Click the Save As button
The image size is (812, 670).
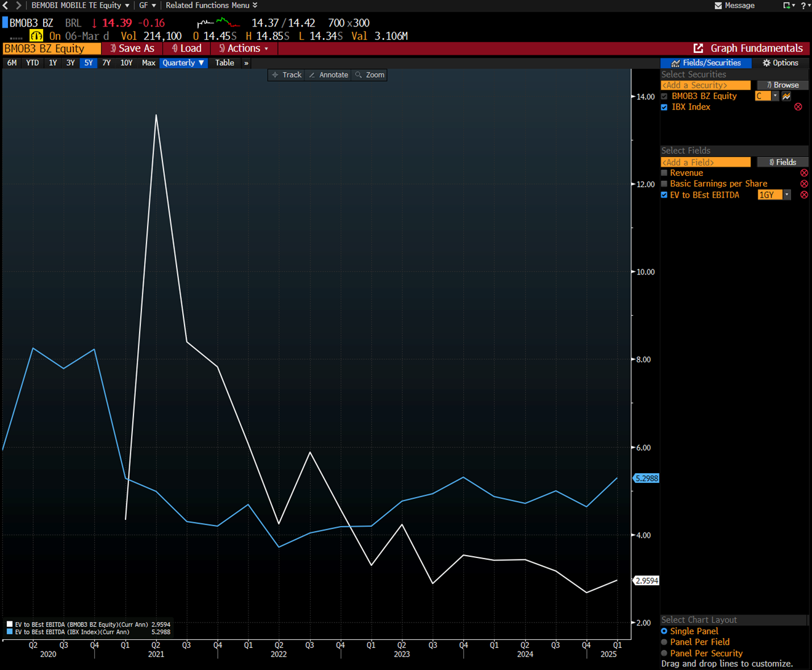[x=132, y=49]
